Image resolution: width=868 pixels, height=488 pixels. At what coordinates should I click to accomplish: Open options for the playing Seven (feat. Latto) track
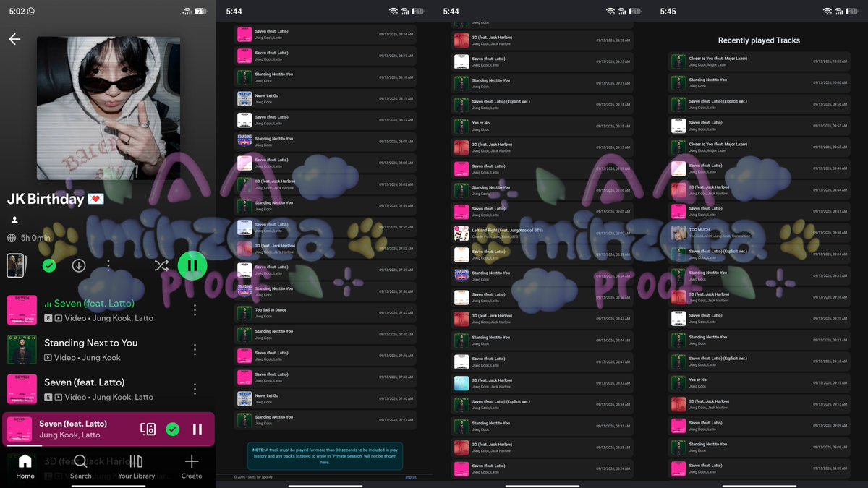pyautogui.click(x=195, y=310)
